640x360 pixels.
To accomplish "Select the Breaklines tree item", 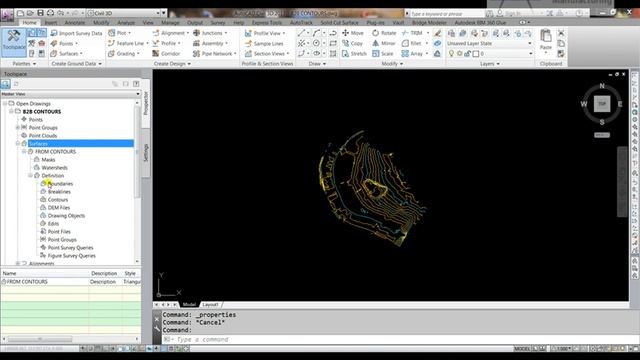I will click(59, 191).
